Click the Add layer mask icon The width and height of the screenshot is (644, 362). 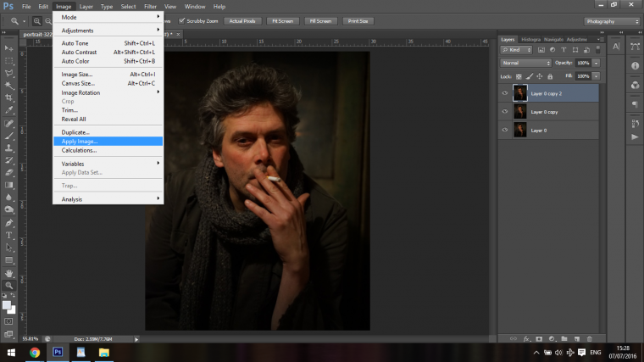(539, 338)
